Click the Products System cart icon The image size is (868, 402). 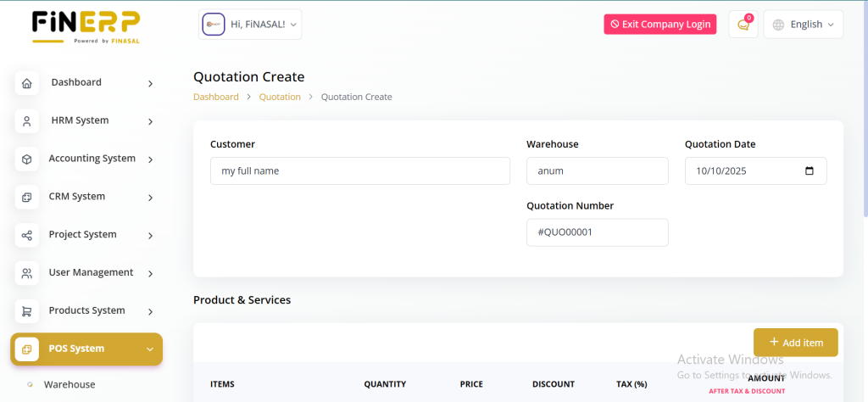[x=27, y=311]
